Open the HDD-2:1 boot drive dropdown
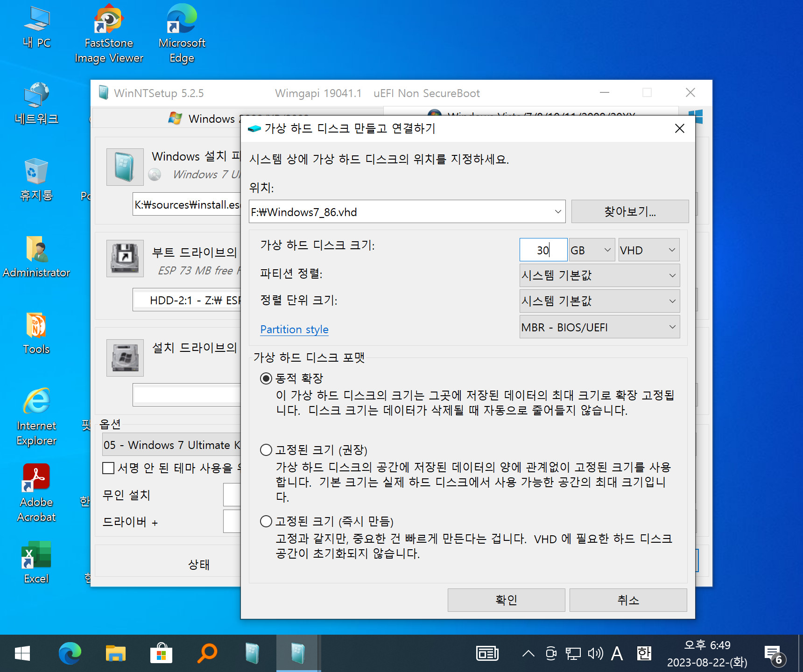 (x=187, y=300)
